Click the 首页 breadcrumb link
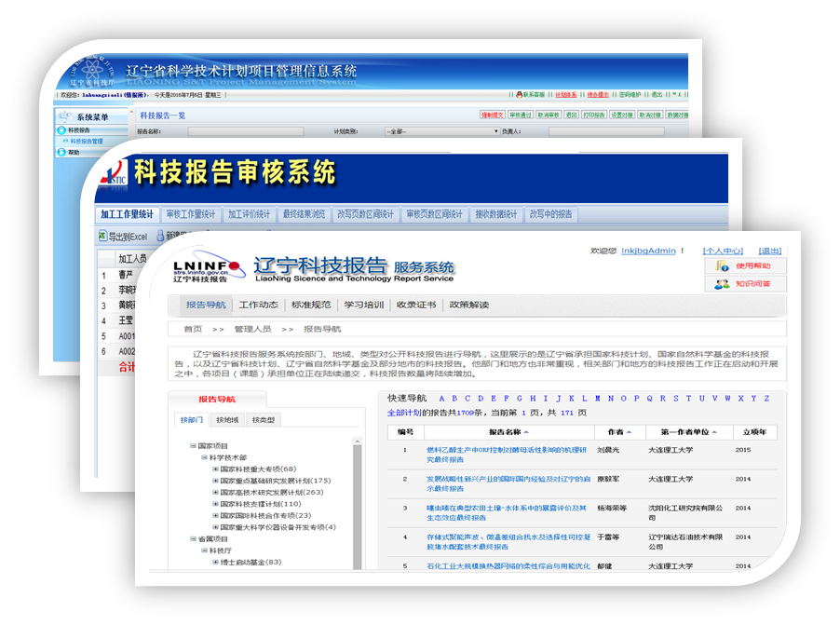This screenshot has height=625, width=840. 193,329
